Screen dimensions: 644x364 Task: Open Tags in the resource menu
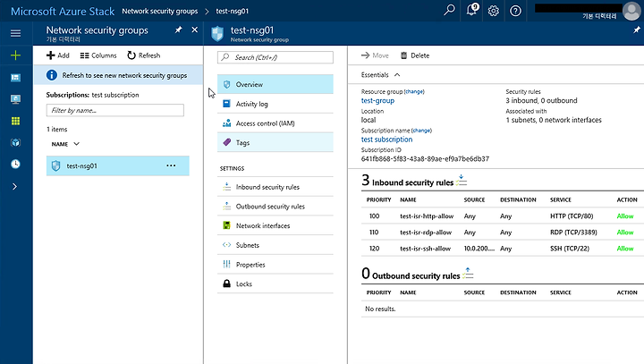275,142
